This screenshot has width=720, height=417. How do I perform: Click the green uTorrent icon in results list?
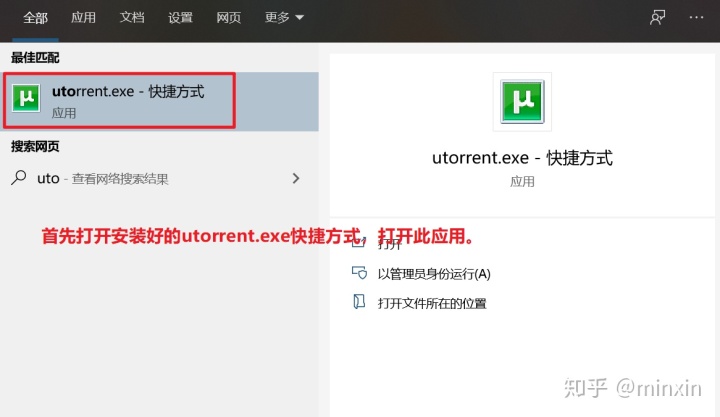coord(26,98)
